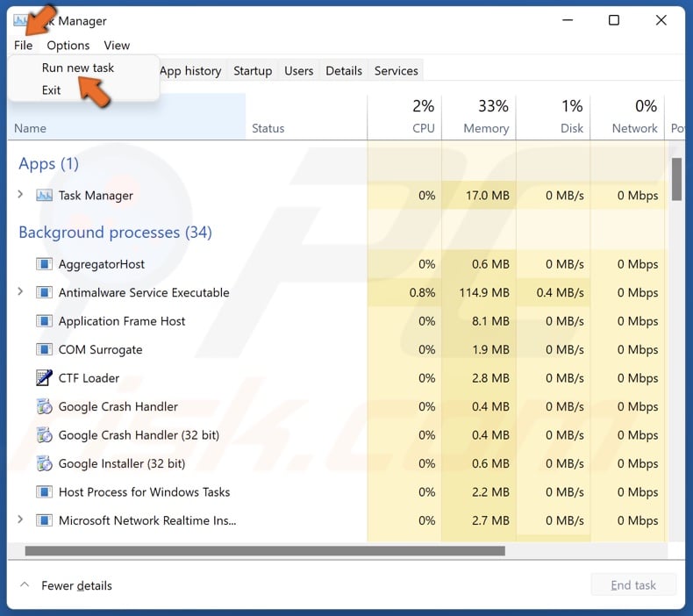The height and width of the screenshot is (616, 693).
Task: Click the Task Manager app row icon
Action: click(x=44, y=195)
